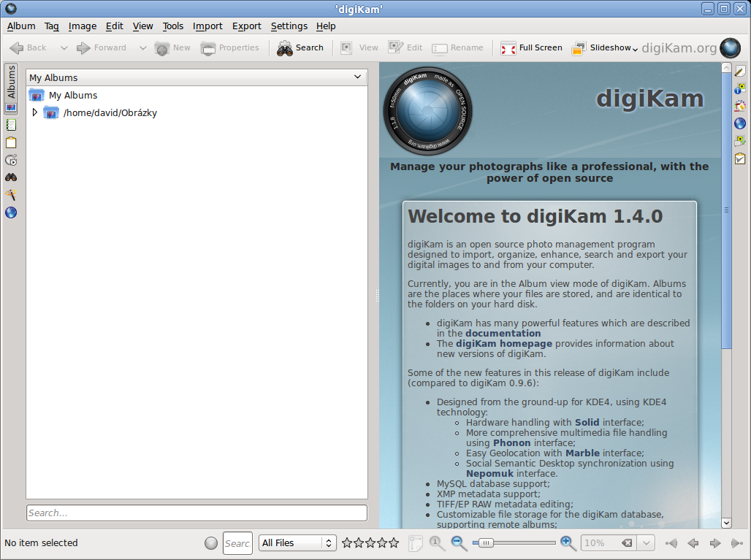Viewport: 751px width, 560px height.
Task: Click the zoom in magnifier in status bar
Action: (x=568, y=542)
